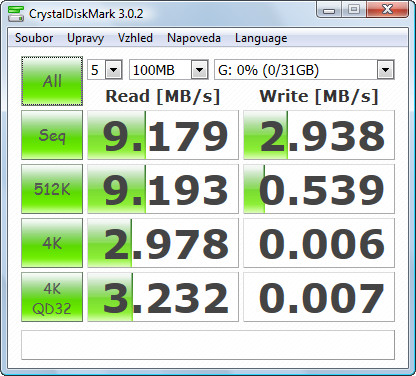Minimize the CrystalDiskMark window
Image resolution: width=416 pixels, height=376 pixels.
(x=329, y=10)
